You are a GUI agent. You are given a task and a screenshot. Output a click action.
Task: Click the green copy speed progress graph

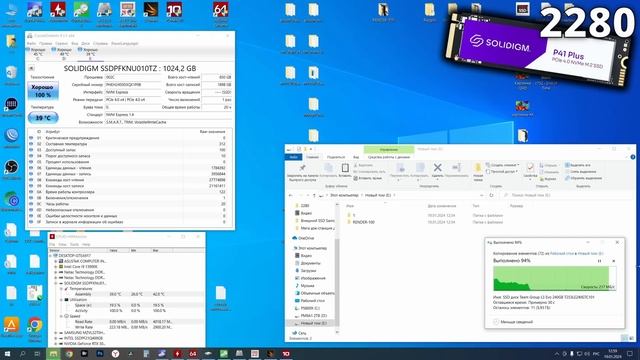(x=554, y=278)
